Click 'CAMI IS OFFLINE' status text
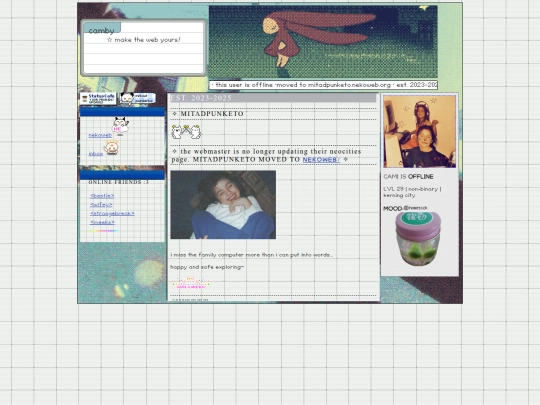This screenshot has width=540, height=405. click(x=408, y=177)
